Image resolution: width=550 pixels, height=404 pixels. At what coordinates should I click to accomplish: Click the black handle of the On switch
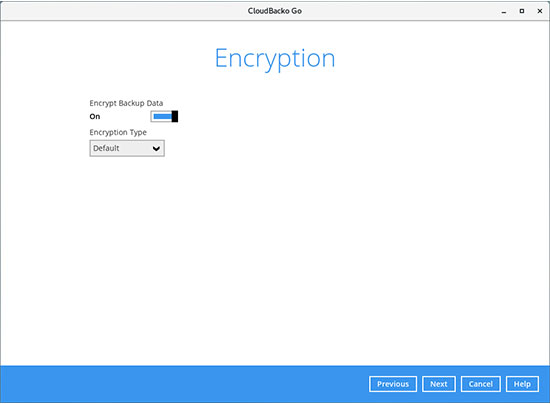pos(175,116)
